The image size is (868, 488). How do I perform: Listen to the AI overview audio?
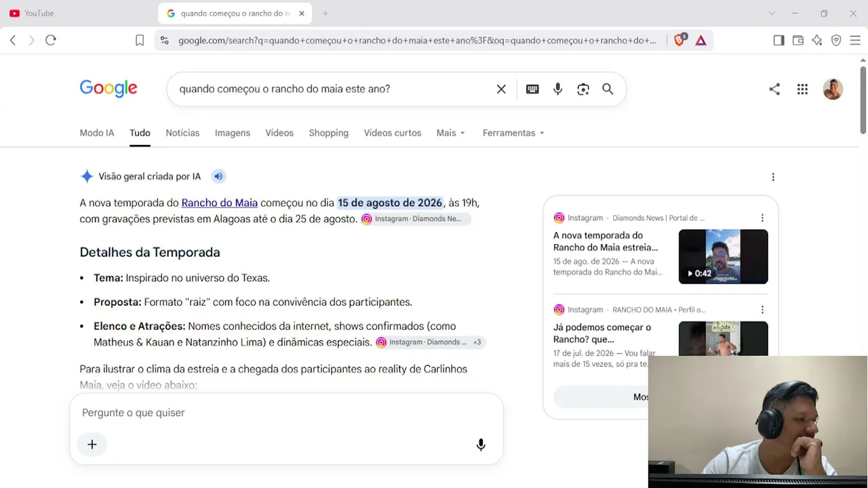click(218, 176)
